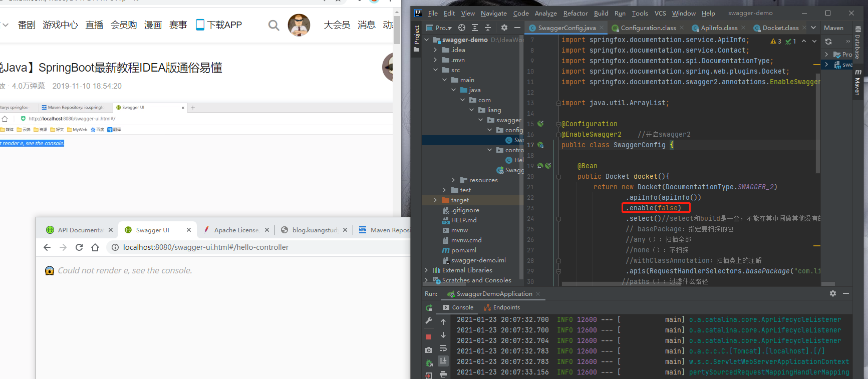Open Run panel settings gear
The width and height of the screenshot is (868, 379).
click(x=833, y=293)
